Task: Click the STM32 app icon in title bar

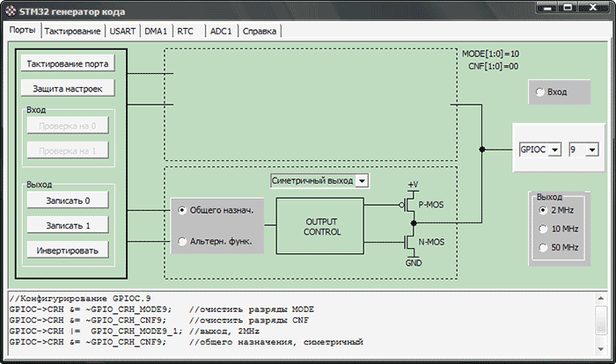Action: tap(11, 11)
